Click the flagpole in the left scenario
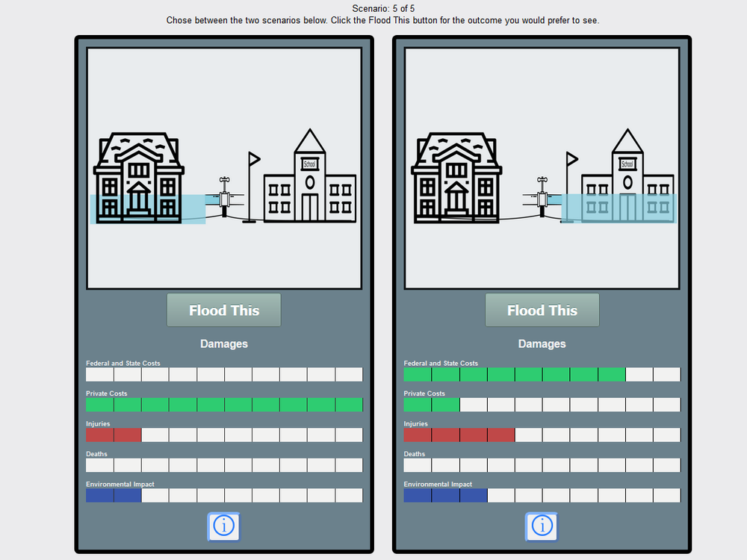This screenshot has width=747, height=560. pos(252,187)
